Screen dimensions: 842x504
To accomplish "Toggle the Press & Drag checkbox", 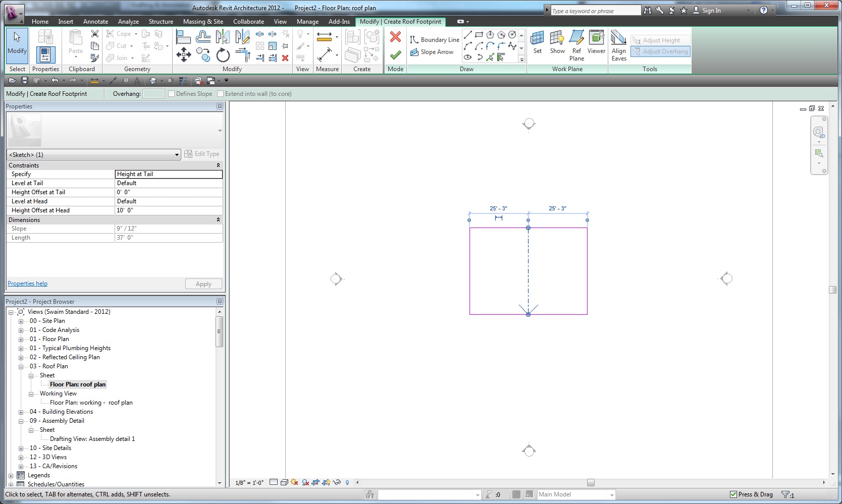I will tap(733, 494).
